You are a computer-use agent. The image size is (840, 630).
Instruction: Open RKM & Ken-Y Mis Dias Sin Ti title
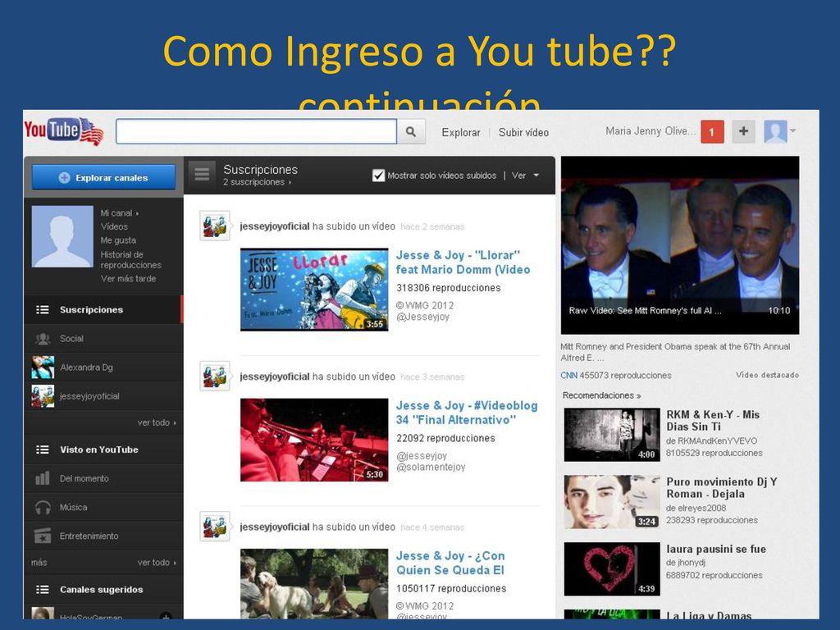pyautogui.click(x=713, y=421)
